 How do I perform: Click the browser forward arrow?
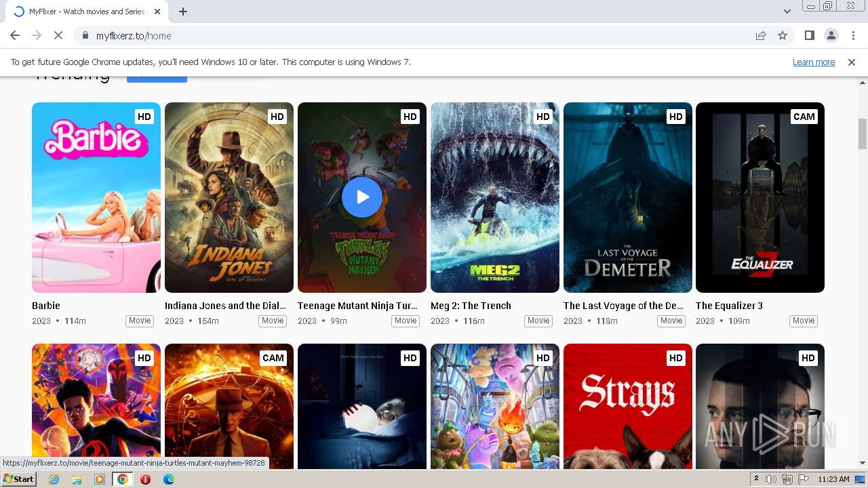tap(37, 35)
